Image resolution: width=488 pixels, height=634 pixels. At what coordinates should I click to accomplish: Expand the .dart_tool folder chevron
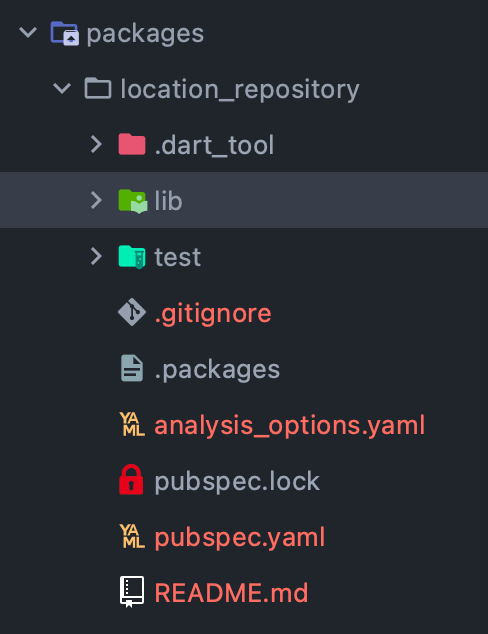coord(96,144)
